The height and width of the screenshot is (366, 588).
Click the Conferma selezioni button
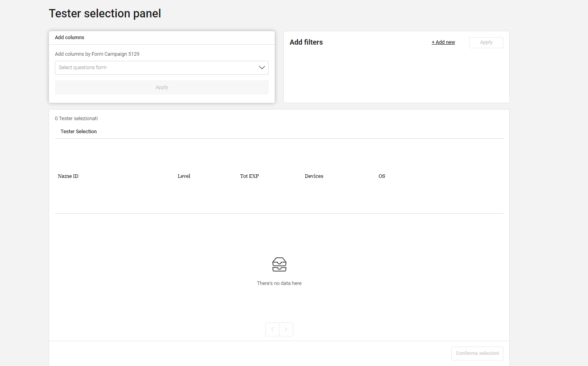coord(477,353)
